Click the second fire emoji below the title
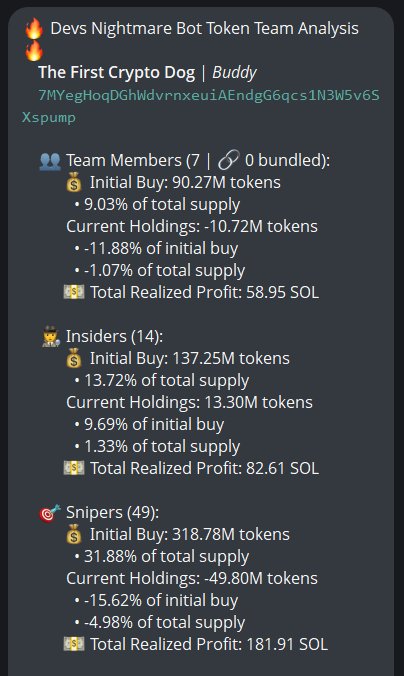404x676 pixels. click(34, 50)
